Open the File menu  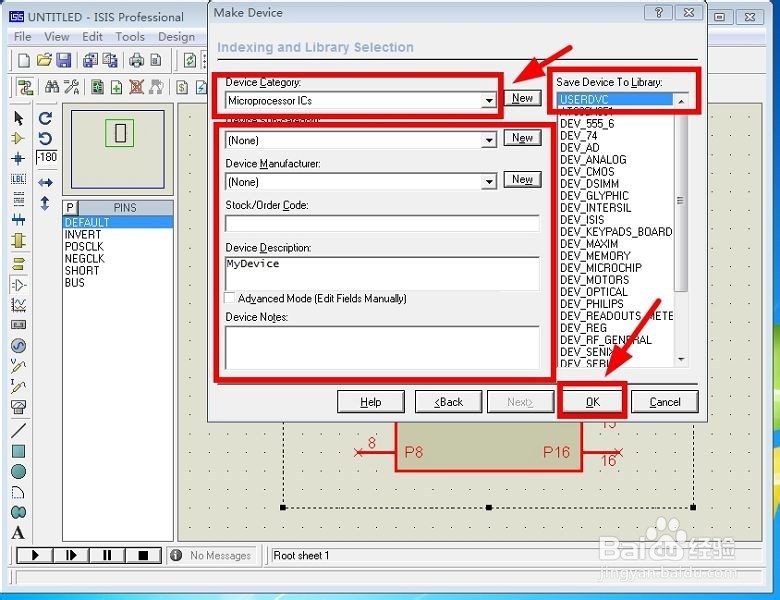tap(22, 37)
